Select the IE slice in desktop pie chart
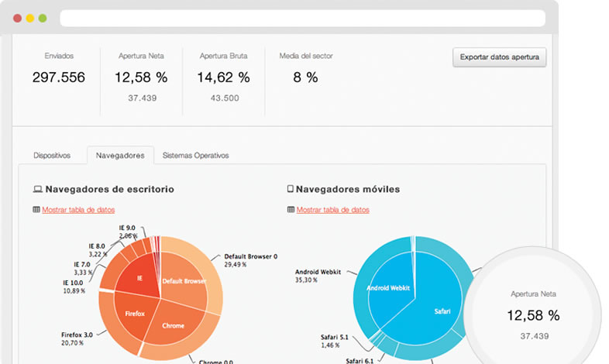609x364 pixels. (139, 278)
